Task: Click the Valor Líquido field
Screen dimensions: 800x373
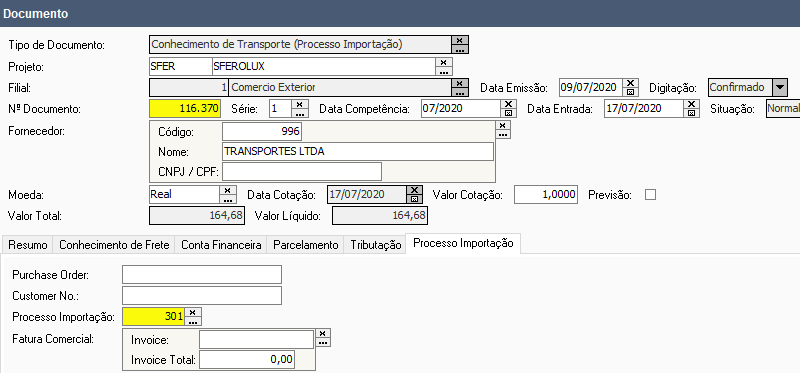Action: click(380, 215)
